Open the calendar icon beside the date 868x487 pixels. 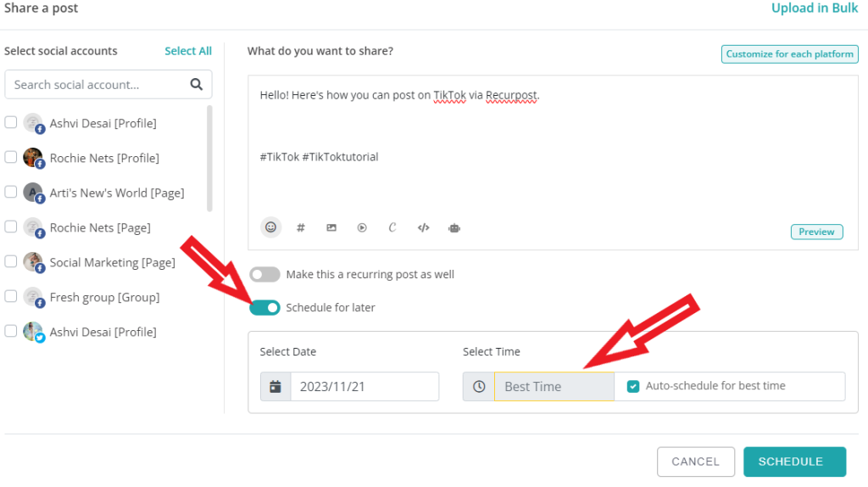point(275,387)
